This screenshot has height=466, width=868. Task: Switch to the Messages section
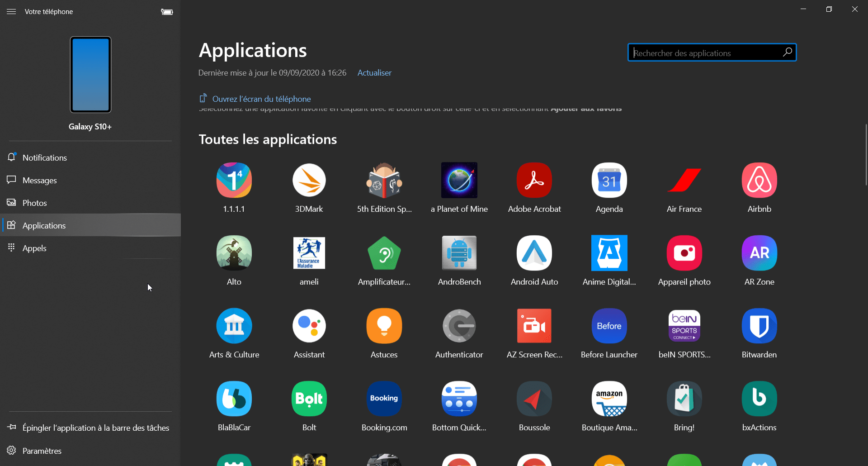(x=39, y=181)
